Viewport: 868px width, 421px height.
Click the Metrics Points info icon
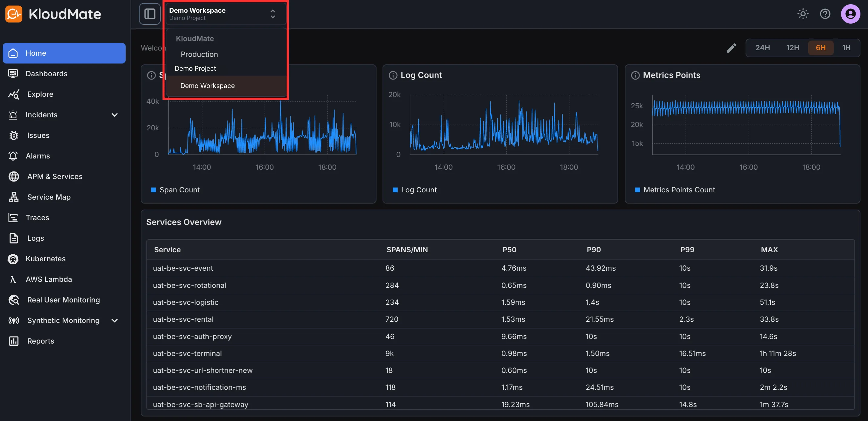[635, 75]
